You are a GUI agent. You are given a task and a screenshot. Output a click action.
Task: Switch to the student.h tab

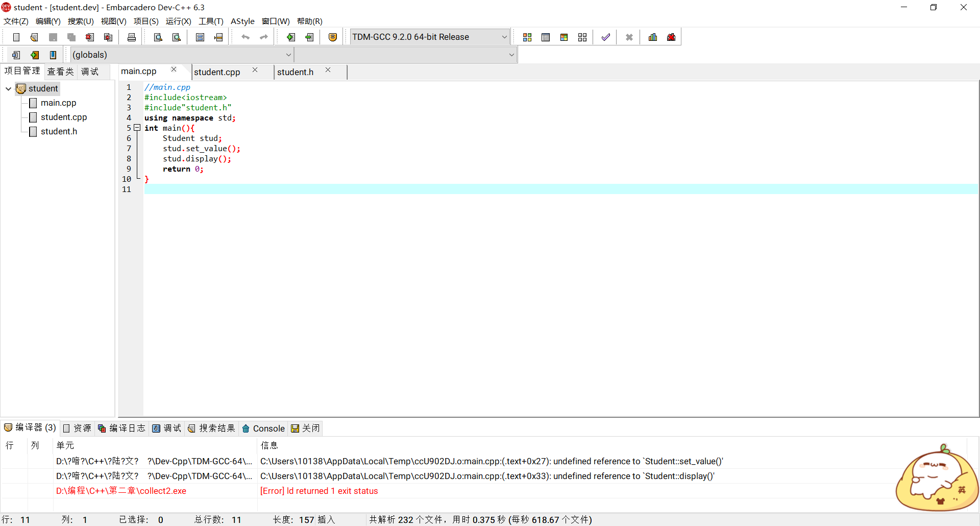(x=296, y=72)
